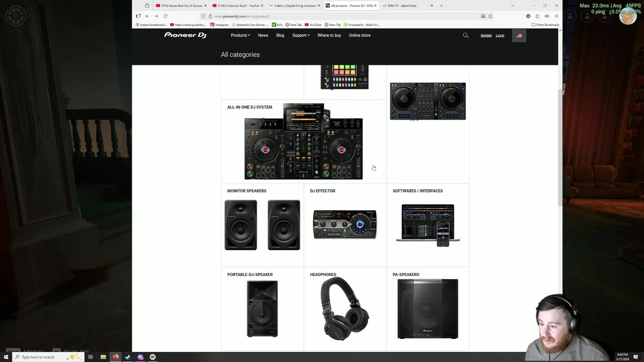Open the Blog menu item

coord(280,35)
